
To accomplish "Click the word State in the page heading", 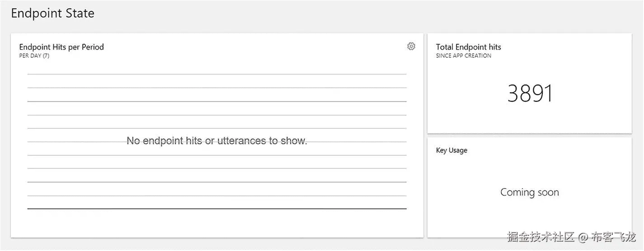I will (x=81, y=14).
